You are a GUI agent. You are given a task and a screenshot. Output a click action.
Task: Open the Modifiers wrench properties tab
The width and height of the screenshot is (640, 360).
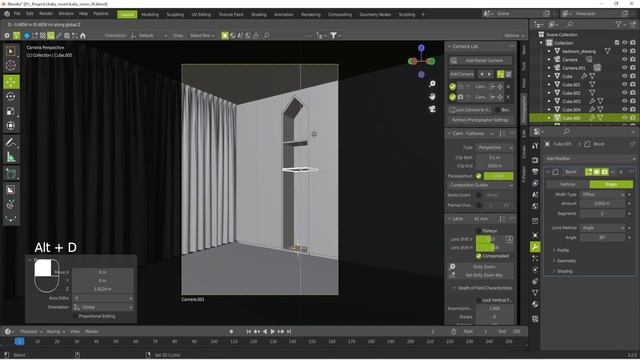point(535,247)
